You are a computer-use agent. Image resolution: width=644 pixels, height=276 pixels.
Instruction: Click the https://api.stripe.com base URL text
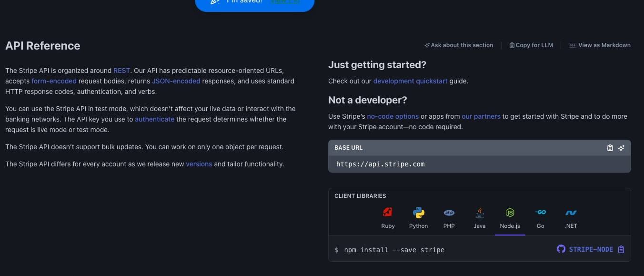point(380,164)
